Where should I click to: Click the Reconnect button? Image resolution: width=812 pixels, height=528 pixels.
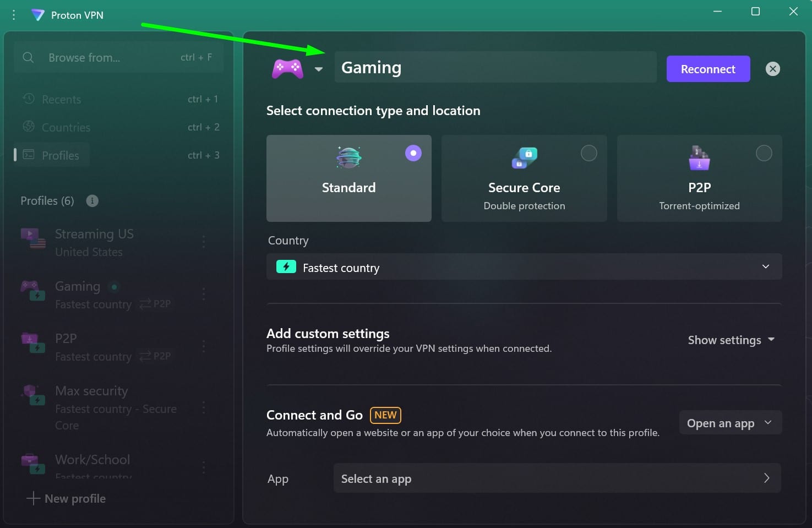pos(708,69)
